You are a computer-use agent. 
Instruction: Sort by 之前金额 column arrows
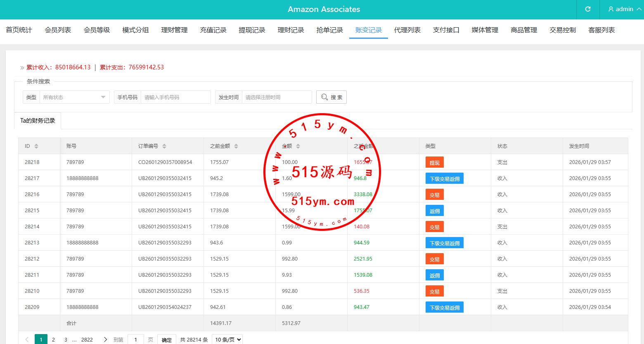[236, 146]
